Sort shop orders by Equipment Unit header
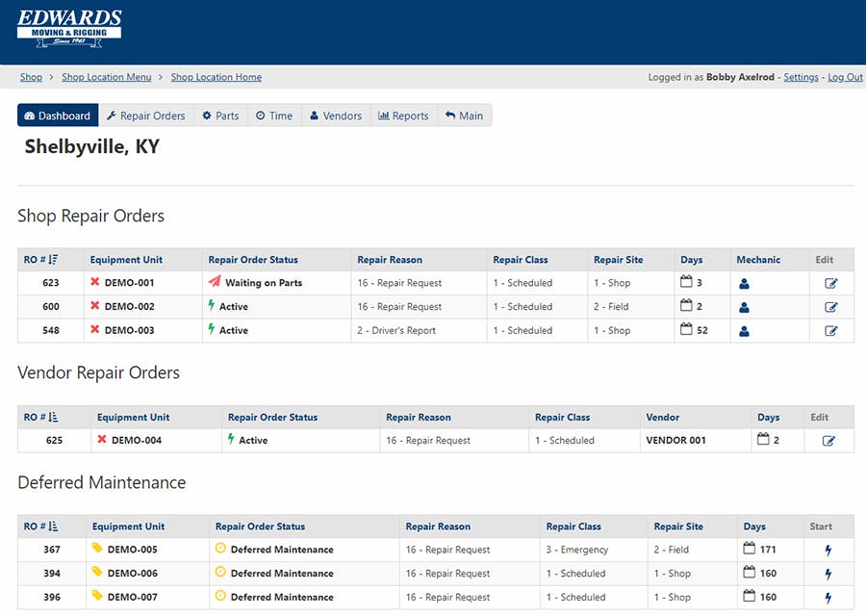The height and width of the screenshot is (616, 866). point(126,260)
